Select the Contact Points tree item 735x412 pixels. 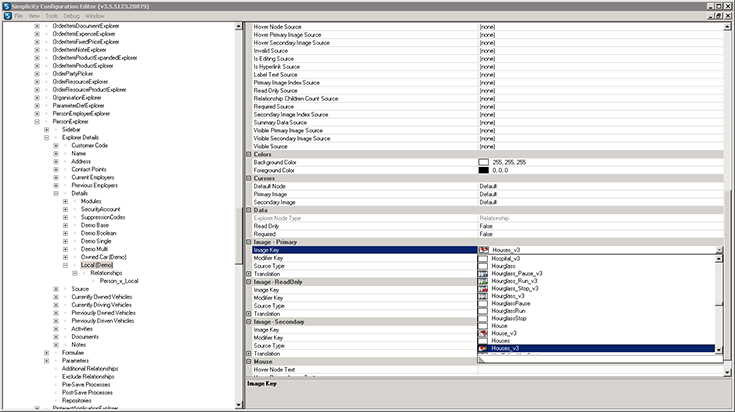(89, 169)
